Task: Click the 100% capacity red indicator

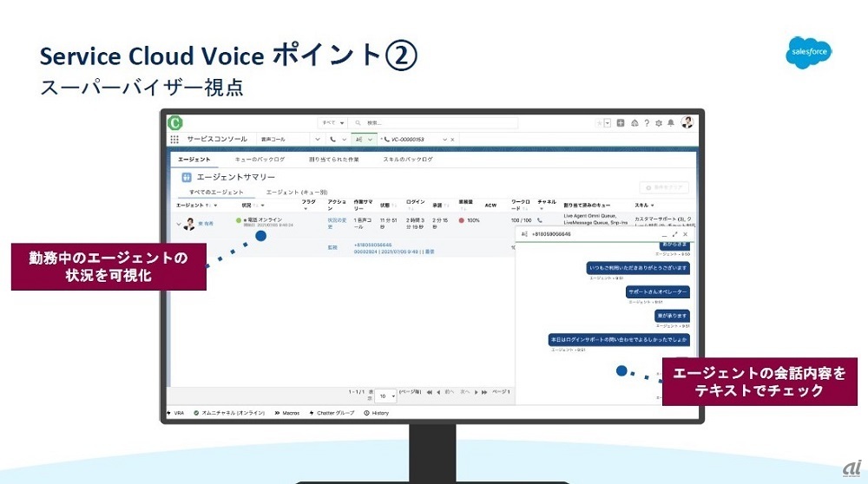Action: pyautogui.click(x=461, y=220)
